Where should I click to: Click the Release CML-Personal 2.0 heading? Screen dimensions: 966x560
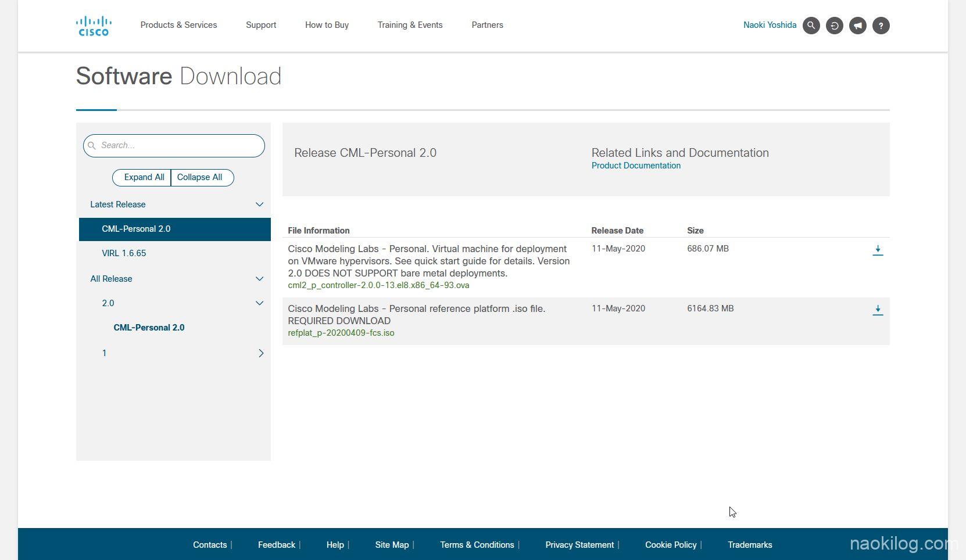(365, 153)
